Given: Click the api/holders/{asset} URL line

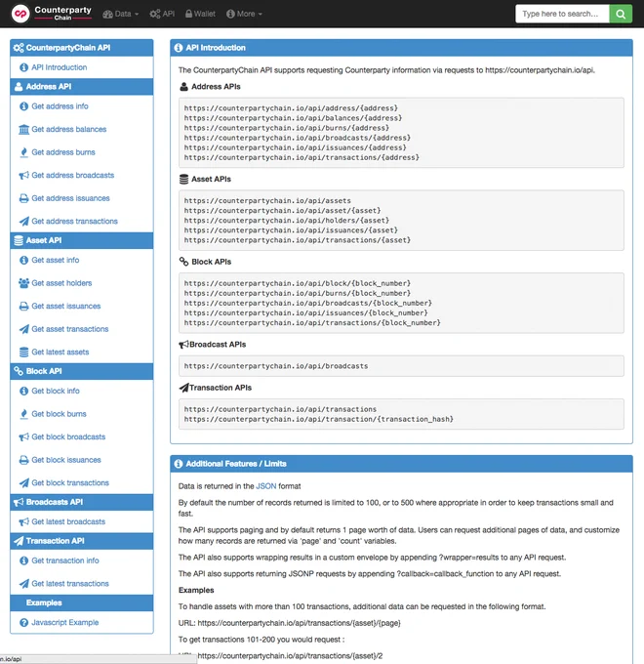Looking at the screenshot, I should click(x=287, y=221).
